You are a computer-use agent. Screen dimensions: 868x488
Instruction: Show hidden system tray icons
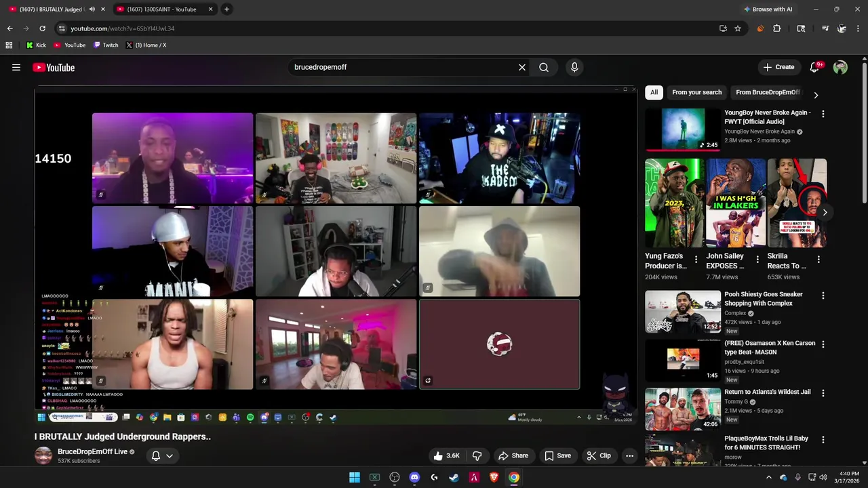[x=769, y=477]
